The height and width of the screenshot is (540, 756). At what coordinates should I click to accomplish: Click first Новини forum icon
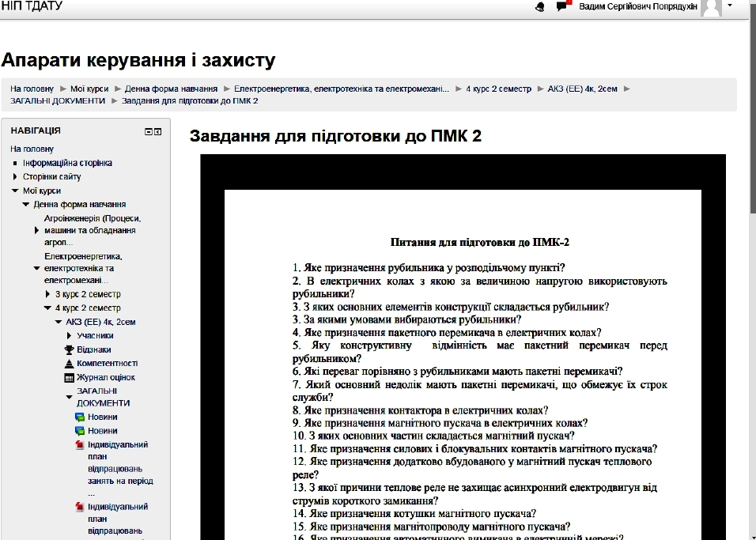pos(80,417)
